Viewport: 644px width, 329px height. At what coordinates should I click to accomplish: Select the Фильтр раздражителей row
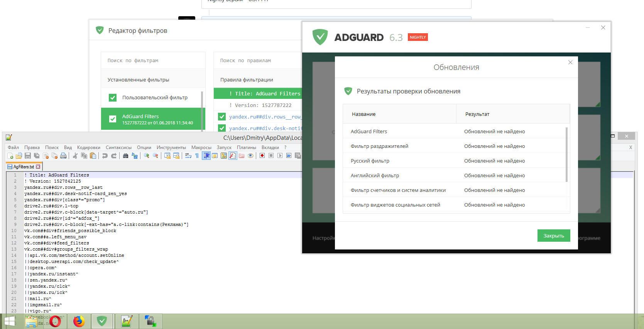[x=455, y=146]
